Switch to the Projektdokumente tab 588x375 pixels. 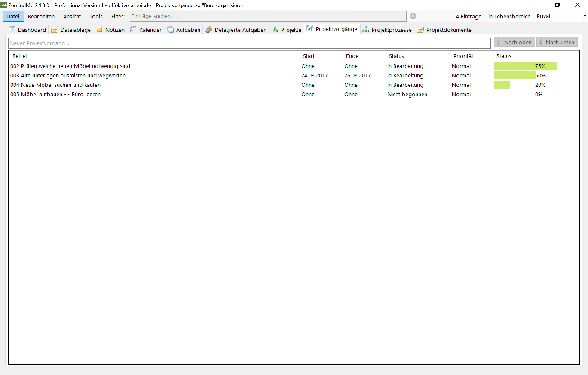(444, 29)
